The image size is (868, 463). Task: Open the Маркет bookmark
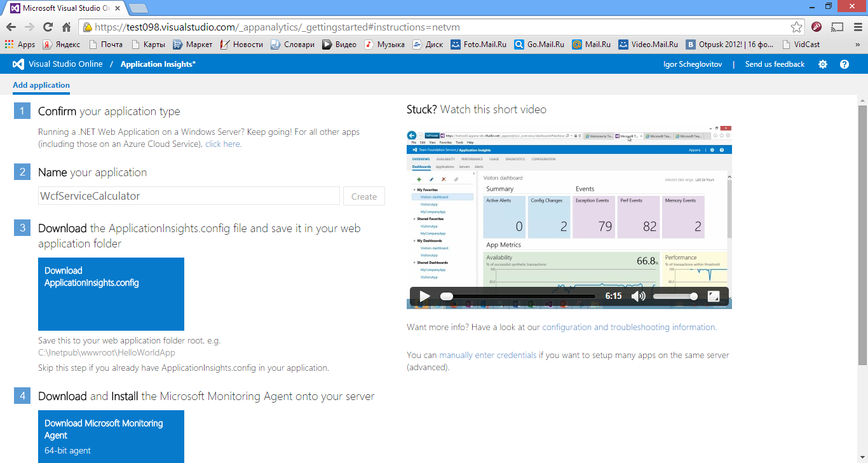pos(193,45)
